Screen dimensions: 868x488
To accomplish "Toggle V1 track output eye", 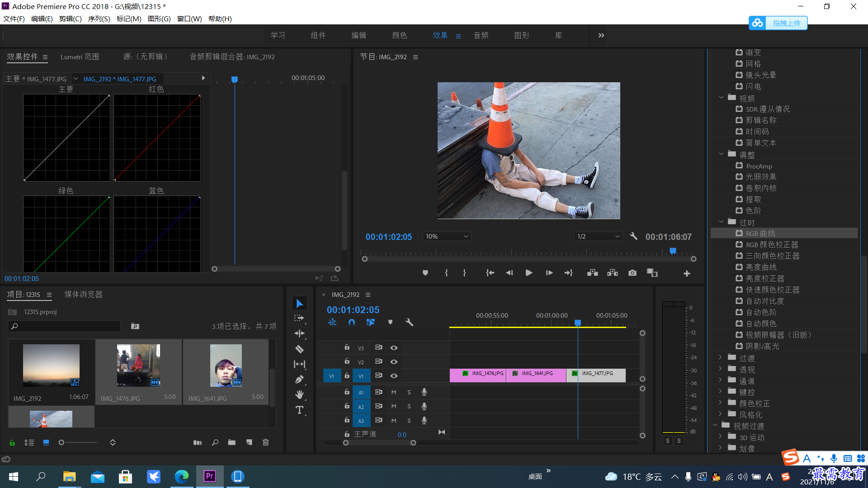I will [x=394, y=376].
